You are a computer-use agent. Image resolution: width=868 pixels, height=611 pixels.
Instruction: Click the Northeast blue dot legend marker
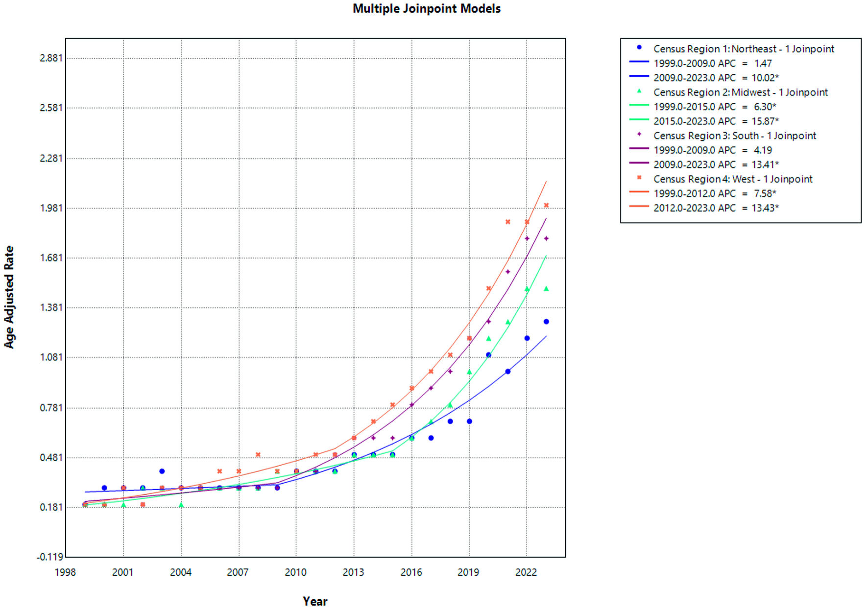tap(639, 47)
